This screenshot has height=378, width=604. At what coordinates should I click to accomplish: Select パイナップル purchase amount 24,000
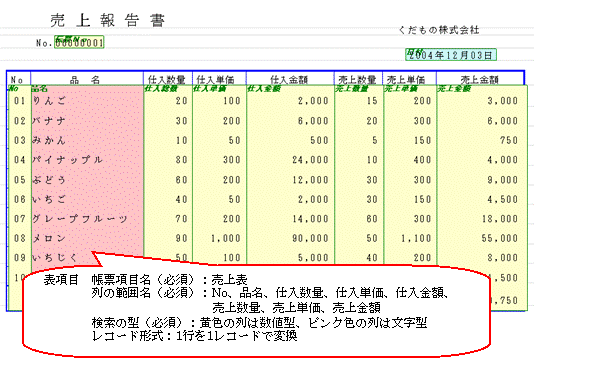pos(310,160)
